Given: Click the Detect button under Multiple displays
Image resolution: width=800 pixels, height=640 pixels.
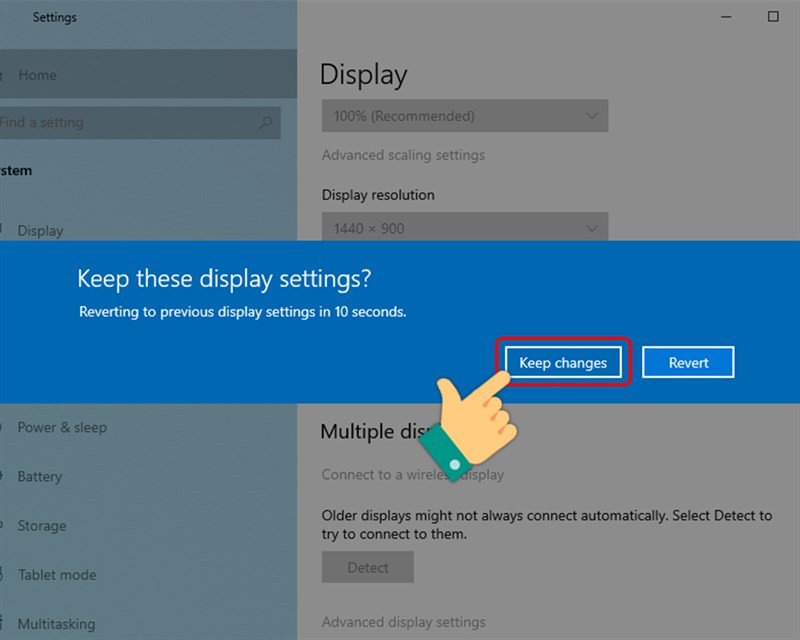Looking at the screenshot, I should point(367,567).
